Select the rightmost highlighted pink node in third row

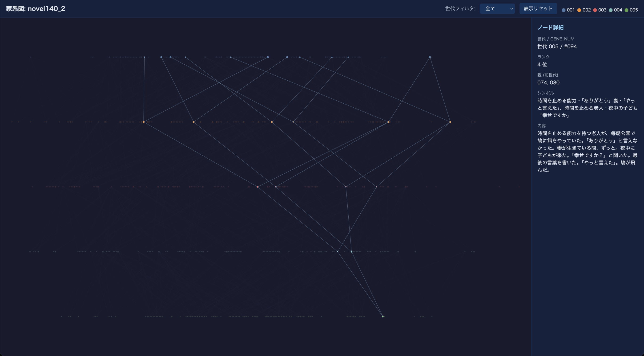pos(376,187)
